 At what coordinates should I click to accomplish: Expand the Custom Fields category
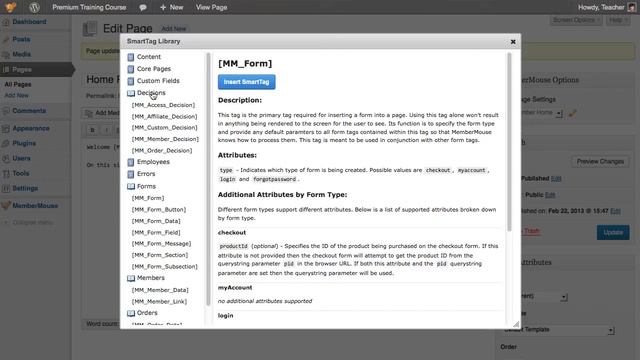(x=158, y=80)
